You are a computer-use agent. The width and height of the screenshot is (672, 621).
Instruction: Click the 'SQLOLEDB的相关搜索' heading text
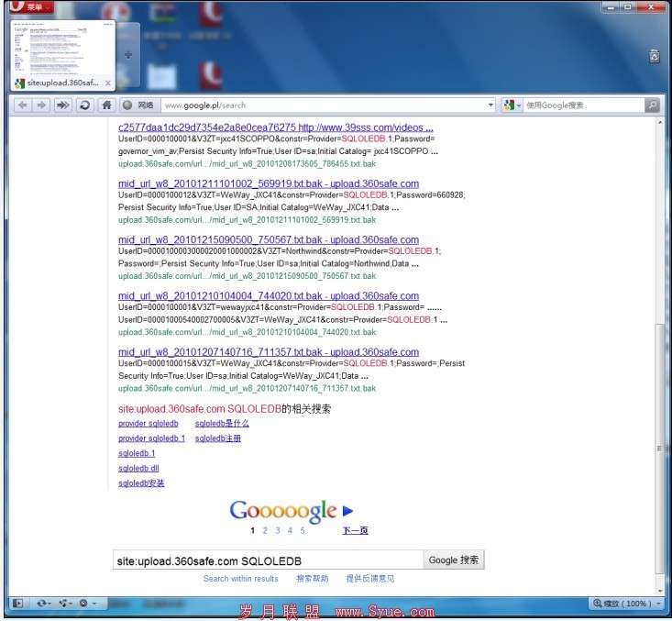click(279, 409)
